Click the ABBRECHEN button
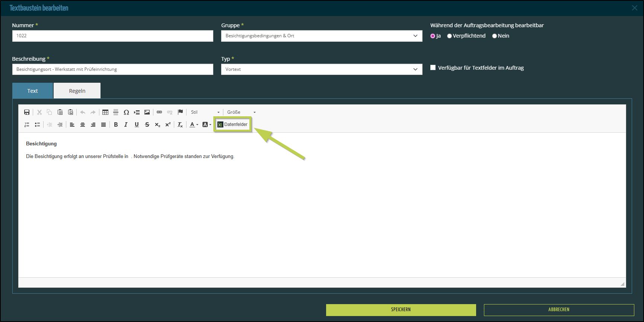 (x=558, y=310)
